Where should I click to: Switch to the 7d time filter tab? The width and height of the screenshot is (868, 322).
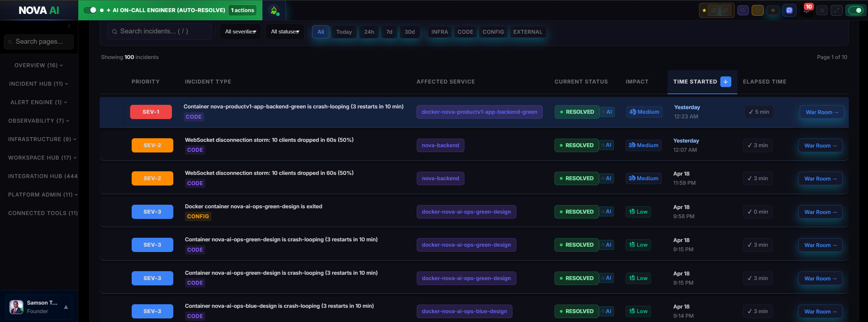(x=389, y=32)
